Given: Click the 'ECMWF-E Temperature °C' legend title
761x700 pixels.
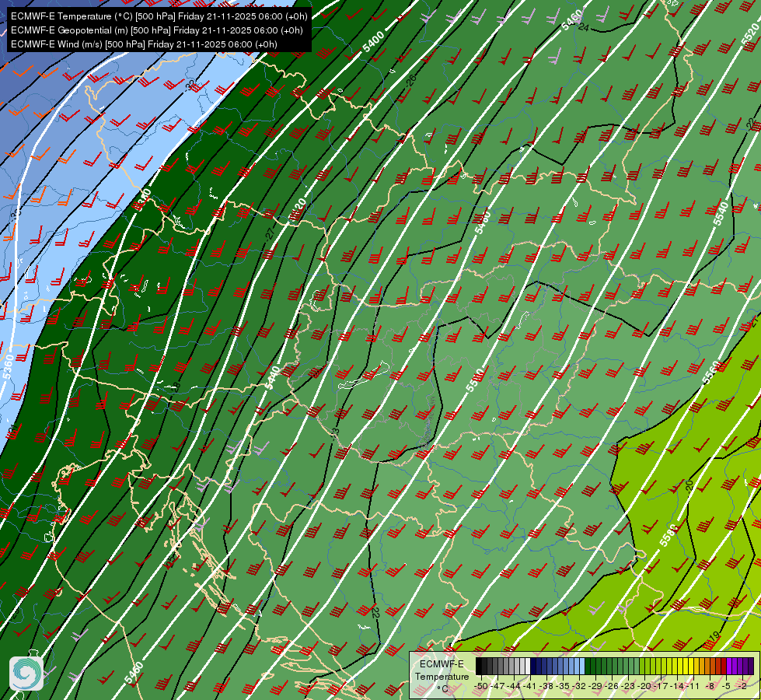Looking at the screenshot, I should 442,676.
